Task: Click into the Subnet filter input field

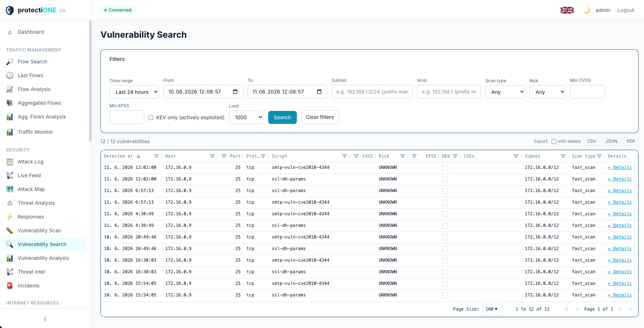Action: pyautogui.click(x=372, y=92)
